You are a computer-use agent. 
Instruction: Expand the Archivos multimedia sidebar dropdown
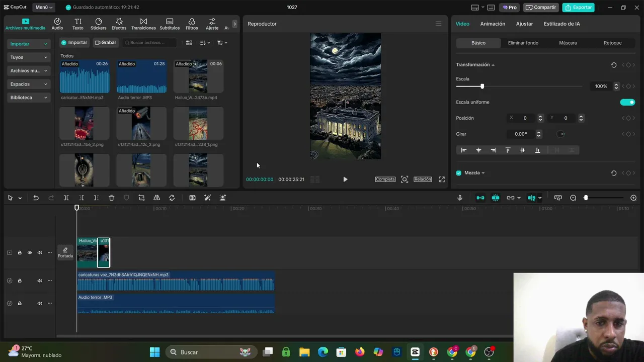(29, 71)
